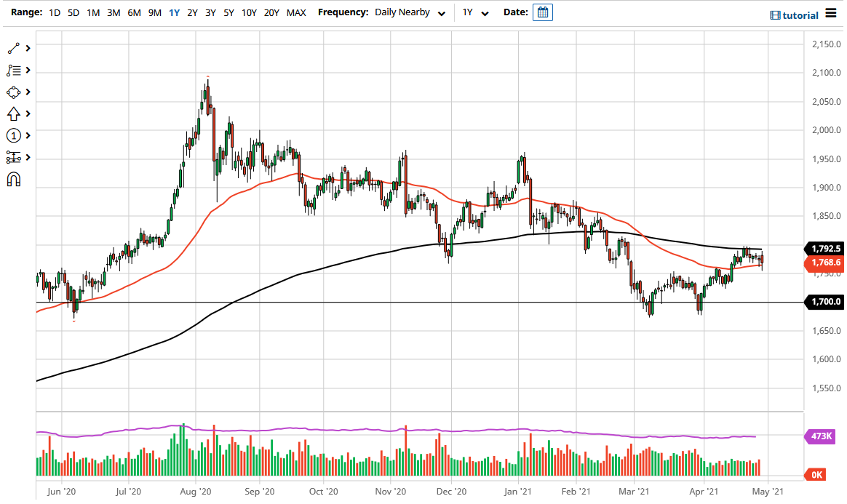Open the tutorial link
The image size is (847, 504).
click(x=800, y=16)
